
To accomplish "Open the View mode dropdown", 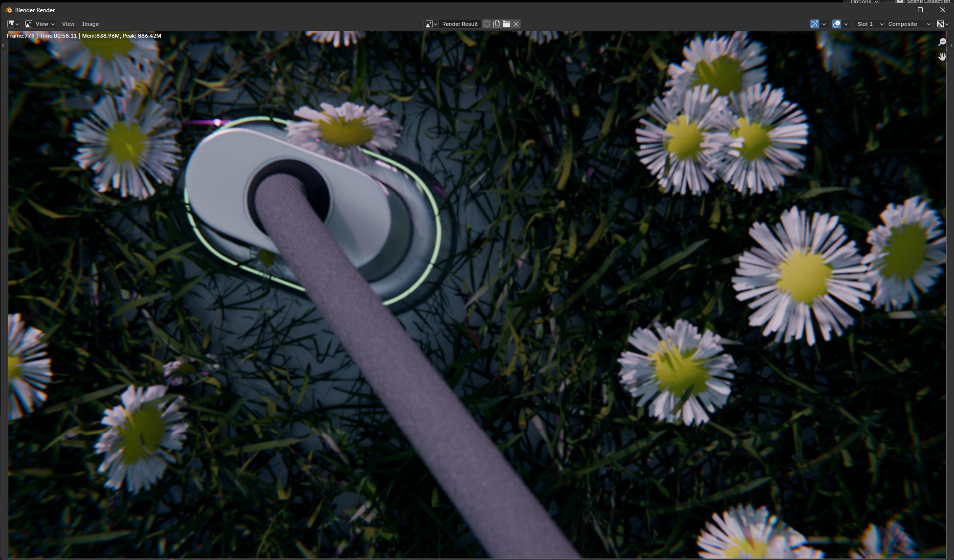I will (x=40, y=24).
